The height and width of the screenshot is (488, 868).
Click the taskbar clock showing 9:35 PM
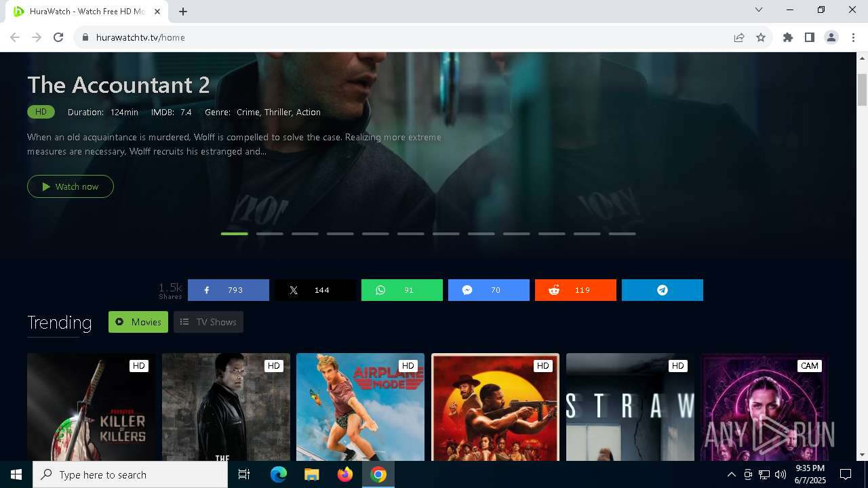click(x=810, y=474)
